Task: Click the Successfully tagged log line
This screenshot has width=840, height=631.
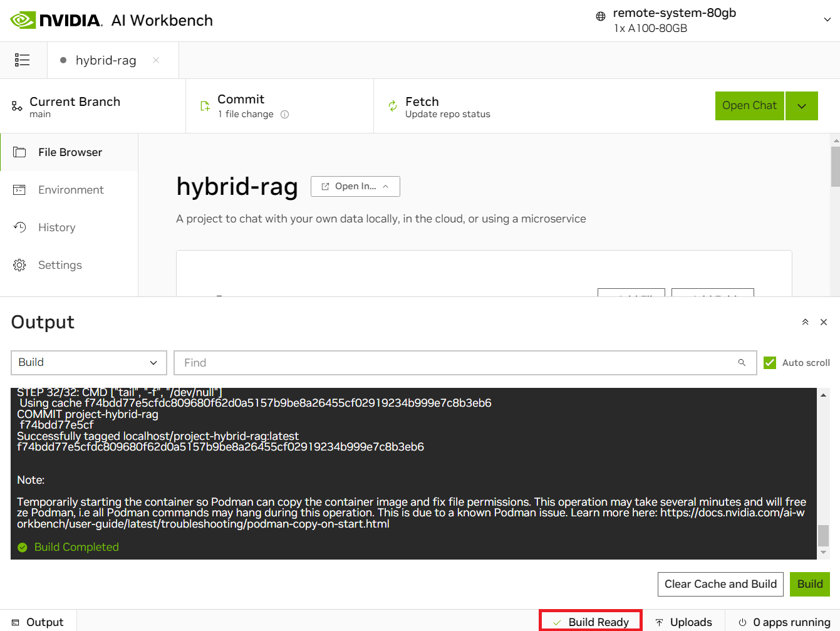Action: [158, 436]
